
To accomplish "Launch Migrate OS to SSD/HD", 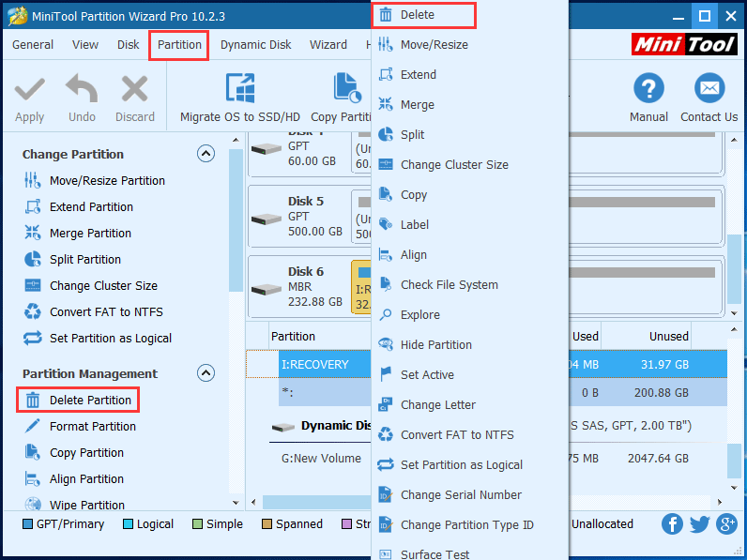I will 240,98.
